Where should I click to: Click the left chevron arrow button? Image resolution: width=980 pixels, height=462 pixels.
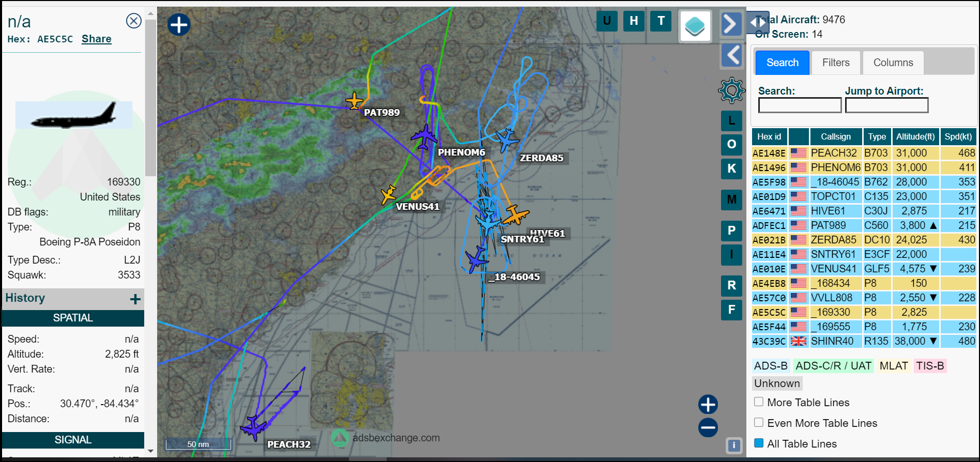pyautogui.click(x=731, y=55)
